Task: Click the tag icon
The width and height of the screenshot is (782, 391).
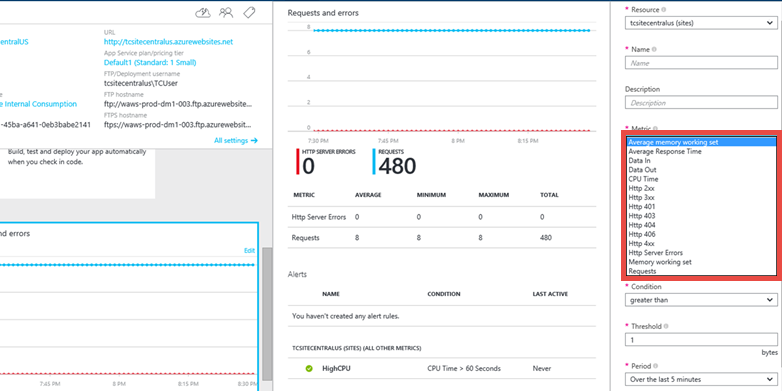Action: coord(249,12)
